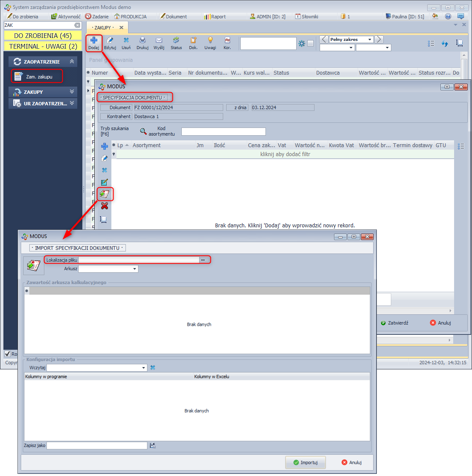Open DO ZROBIENIA (45) list
The height and width of the screenshot is (476, 472).
point(43,35)
